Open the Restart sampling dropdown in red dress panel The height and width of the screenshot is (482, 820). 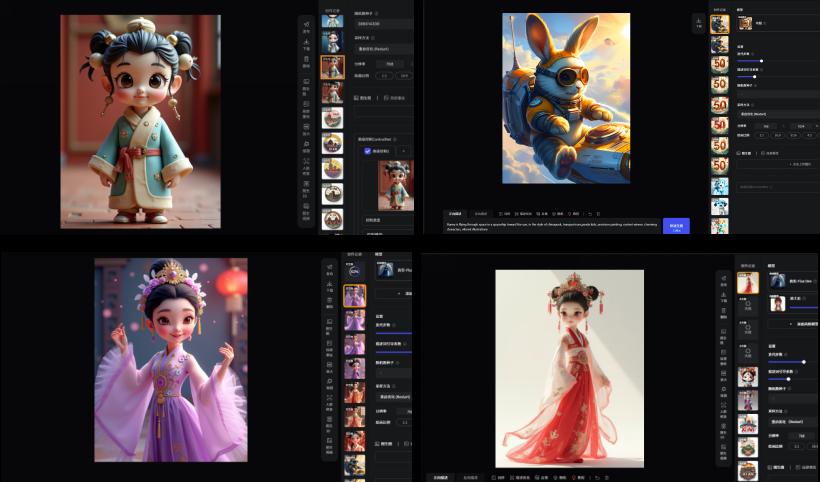click(790, 421)
